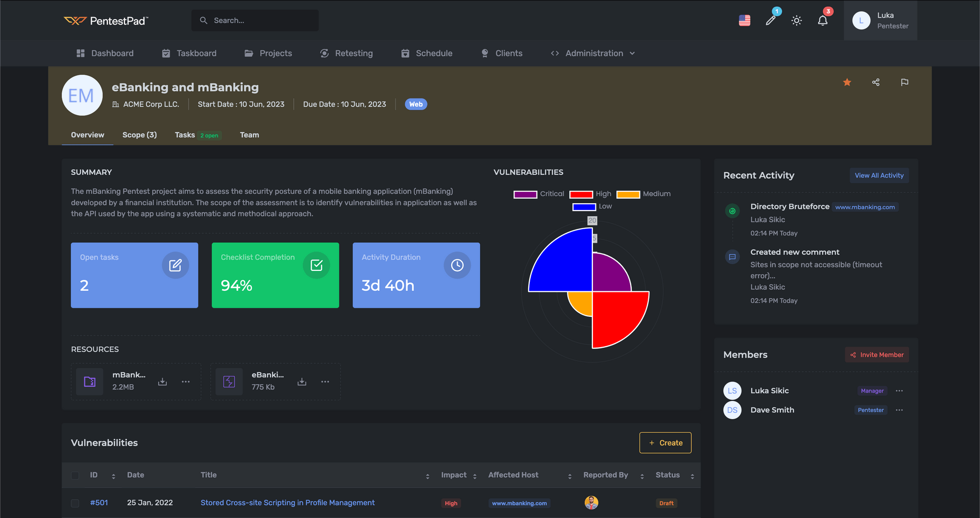980x518 pixels.
Task: Toggle the Critical purple legend swatch
Action: coord(525,194)
